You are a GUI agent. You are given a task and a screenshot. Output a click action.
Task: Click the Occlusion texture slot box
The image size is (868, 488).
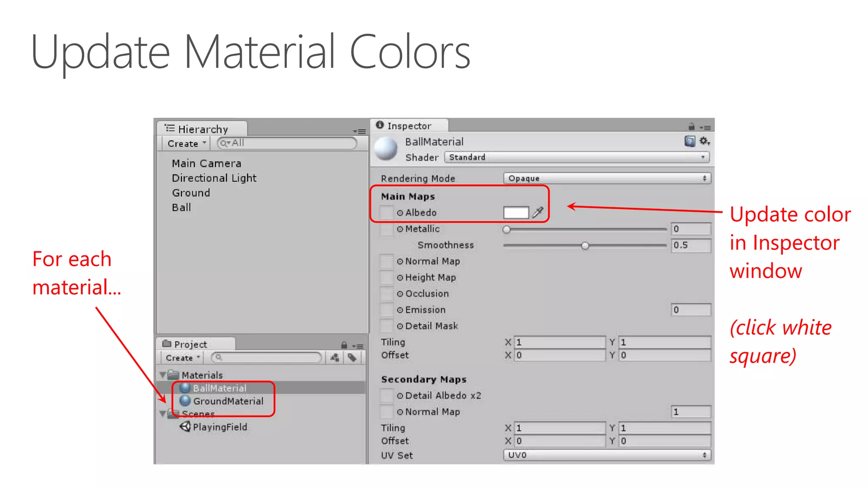coord(387,294)
